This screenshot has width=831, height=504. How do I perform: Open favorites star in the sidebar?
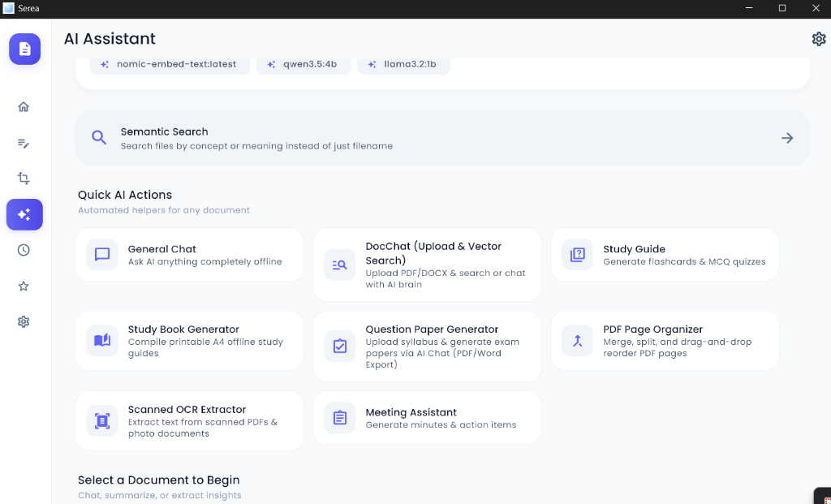[24, 286]
